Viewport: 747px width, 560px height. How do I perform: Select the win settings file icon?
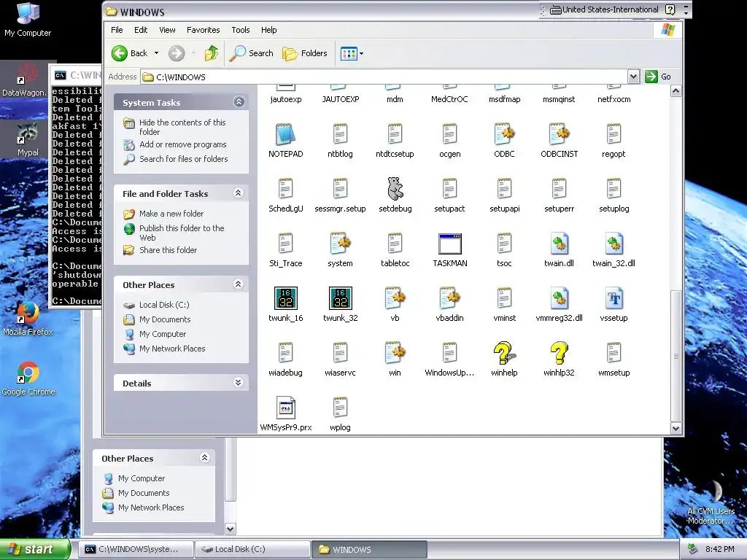click(x=395, y=353)
